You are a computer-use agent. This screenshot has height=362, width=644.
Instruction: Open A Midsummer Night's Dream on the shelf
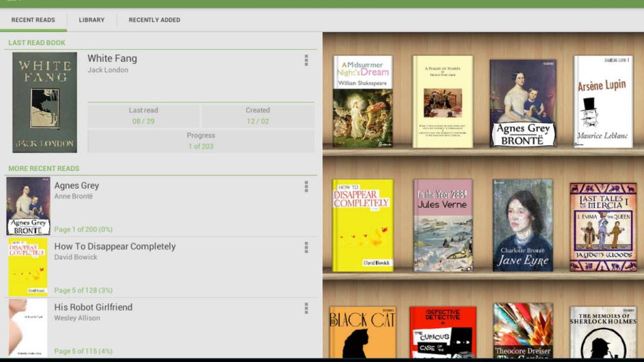point(364,102)
